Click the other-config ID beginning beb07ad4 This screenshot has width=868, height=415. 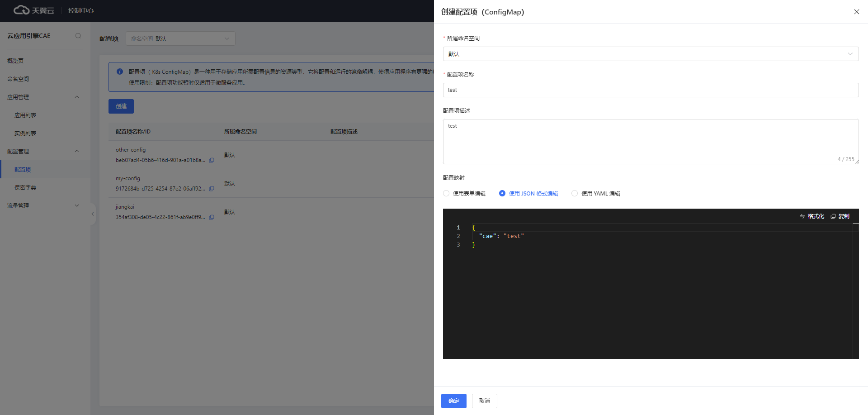pyautogui.click(x=160, y=160)
